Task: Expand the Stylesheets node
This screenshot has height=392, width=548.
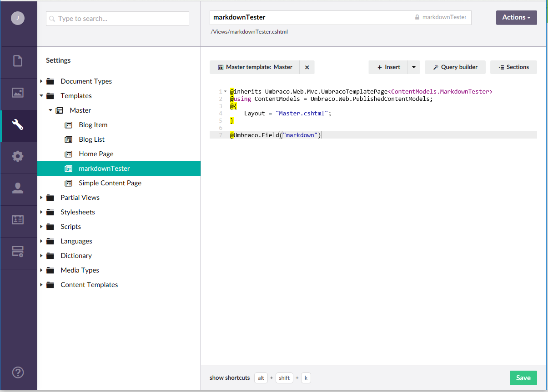Action: [41, 212]
